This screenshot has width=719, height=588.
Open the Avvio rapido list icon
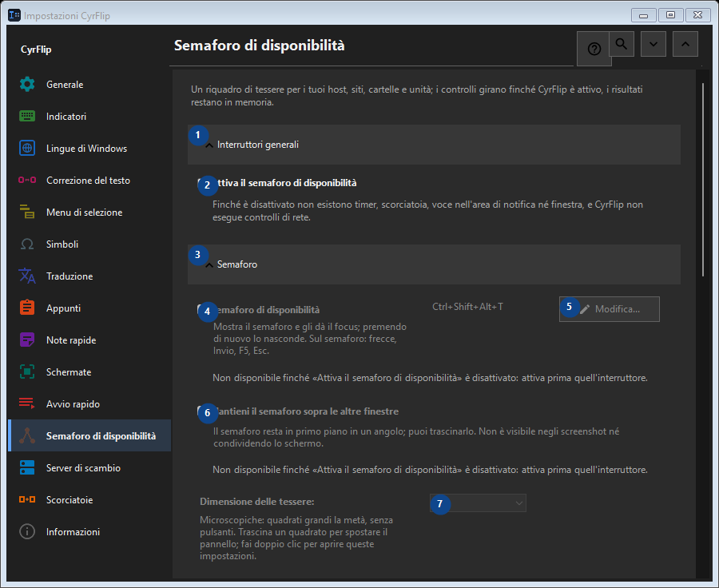[x=27, y=403]
